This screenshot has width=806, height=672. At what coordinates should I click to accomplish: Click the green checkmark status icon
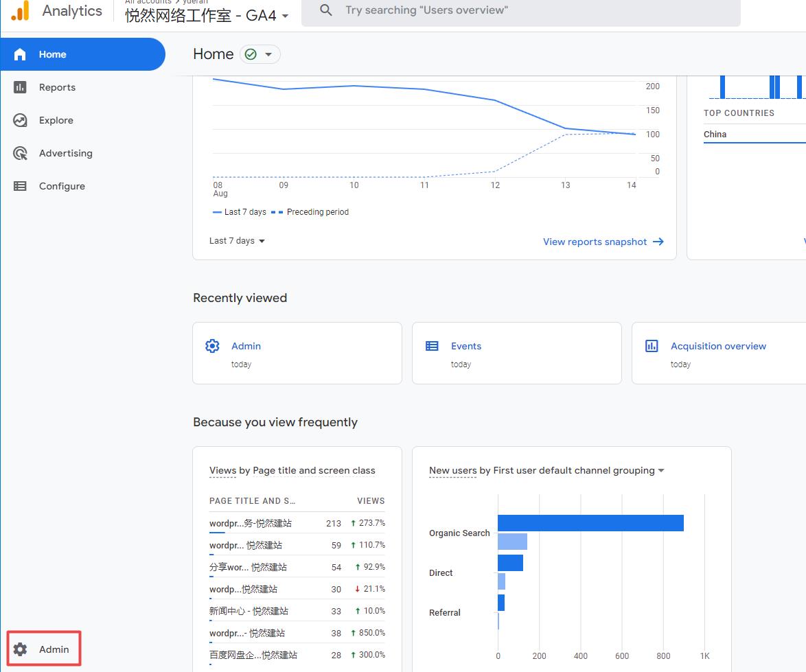[251, 54]
